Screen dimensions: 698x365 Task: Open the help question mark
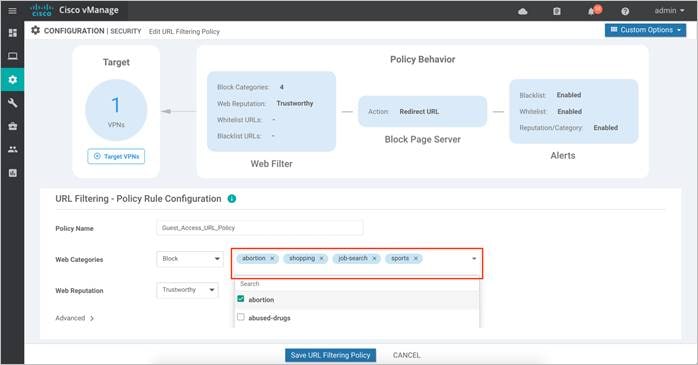(625, 11)
